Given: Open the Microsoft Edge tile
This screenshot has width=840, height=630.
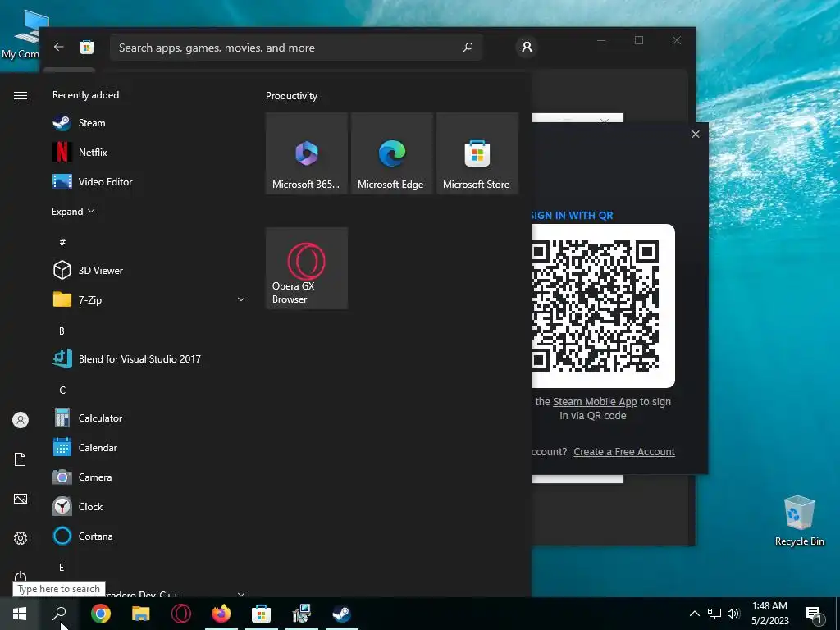Looking at the screenshot, I should pyautogui.click(x=391, y=153).
